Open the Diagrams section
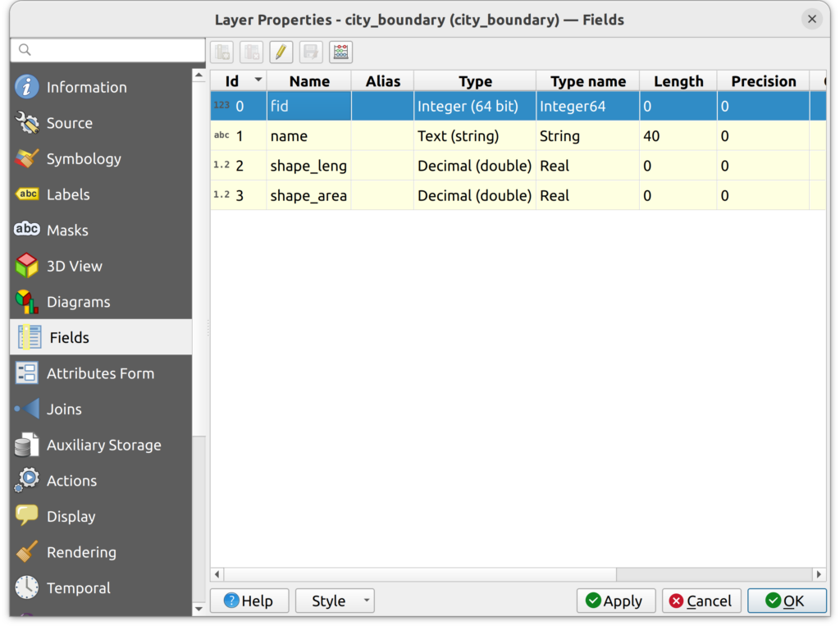This screenshot has width=840, height=626. (78, 302)
